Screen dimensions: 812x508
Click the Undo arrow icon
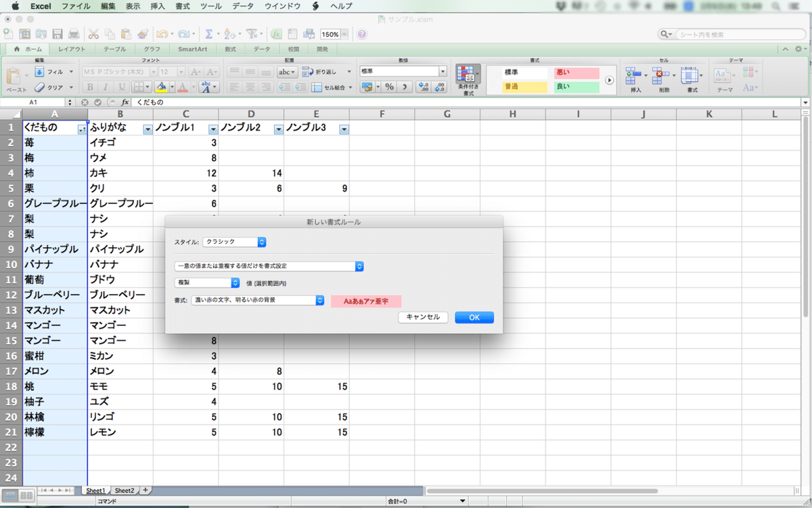tap(162, 34)
